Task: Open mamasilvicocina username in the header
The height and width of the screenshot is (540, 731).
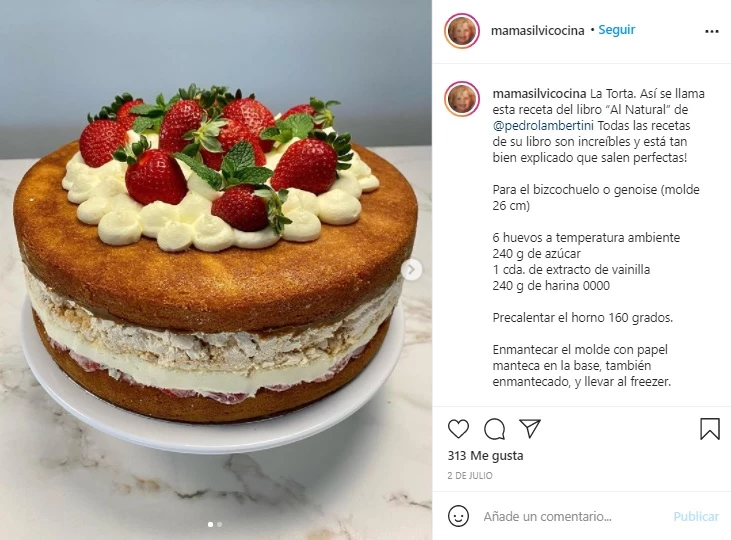Action: 538,30
